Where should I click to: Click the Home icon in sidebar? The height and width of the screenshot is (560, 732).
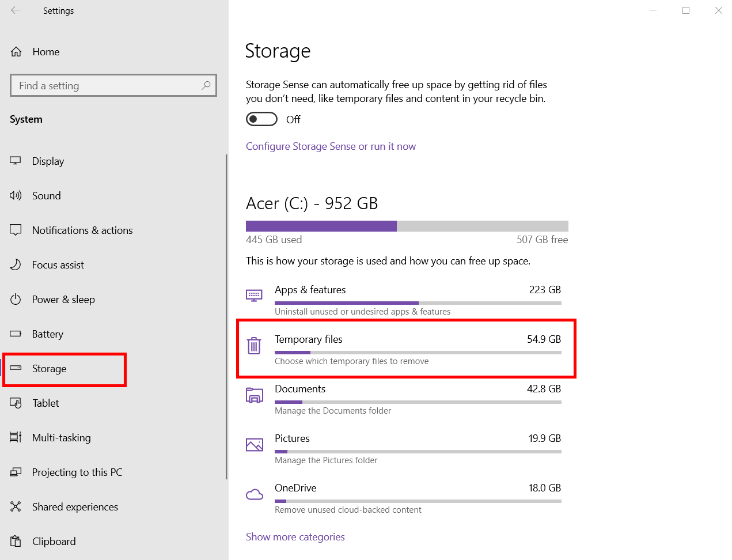(16, 52)
